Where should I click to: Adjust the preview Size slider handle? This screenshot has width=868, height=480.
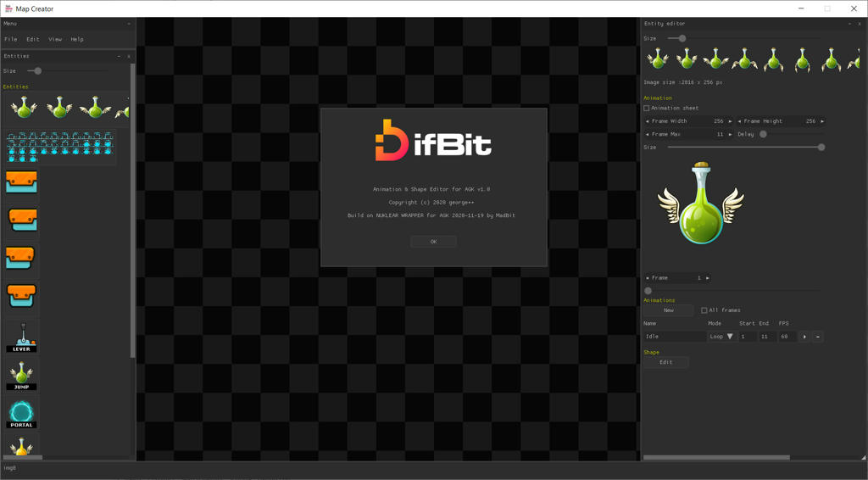(x=821, y=148)
